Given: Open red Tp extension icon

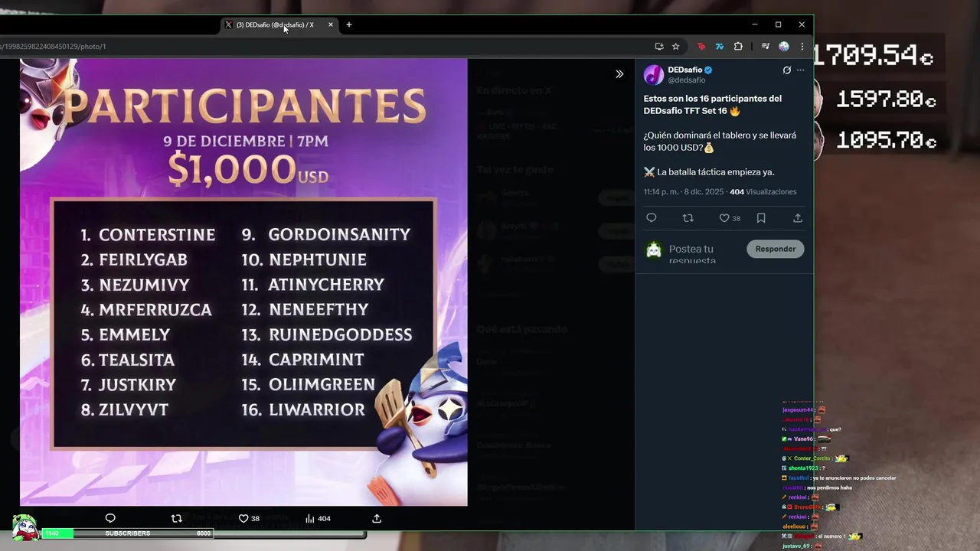Looking at the screenshot, I should pos(701,47).
